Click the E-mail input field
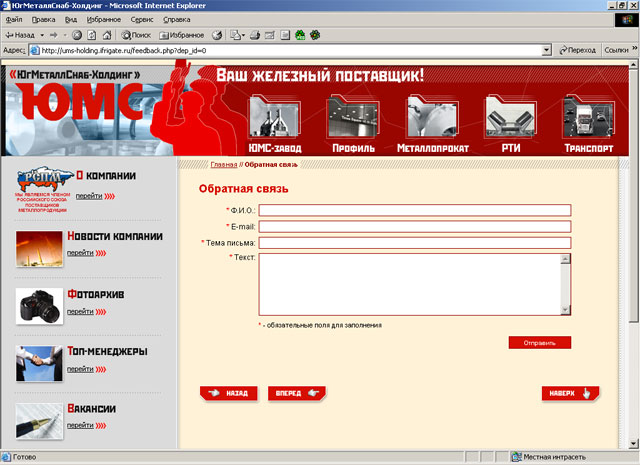Viewport: 640px width, 465px height. point(415,227)
